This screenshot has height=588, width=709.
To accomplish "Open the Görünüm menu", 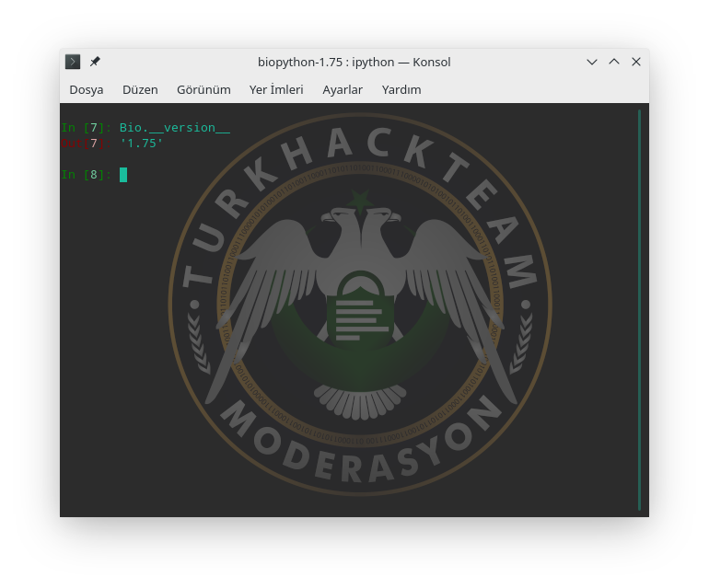I will click(x=203, y=89).
